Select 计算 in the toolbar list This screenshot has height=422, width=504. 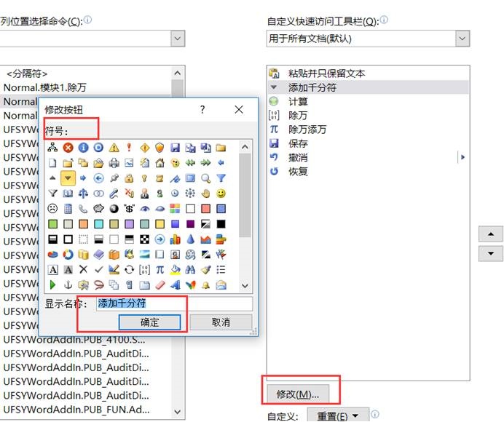368,101
